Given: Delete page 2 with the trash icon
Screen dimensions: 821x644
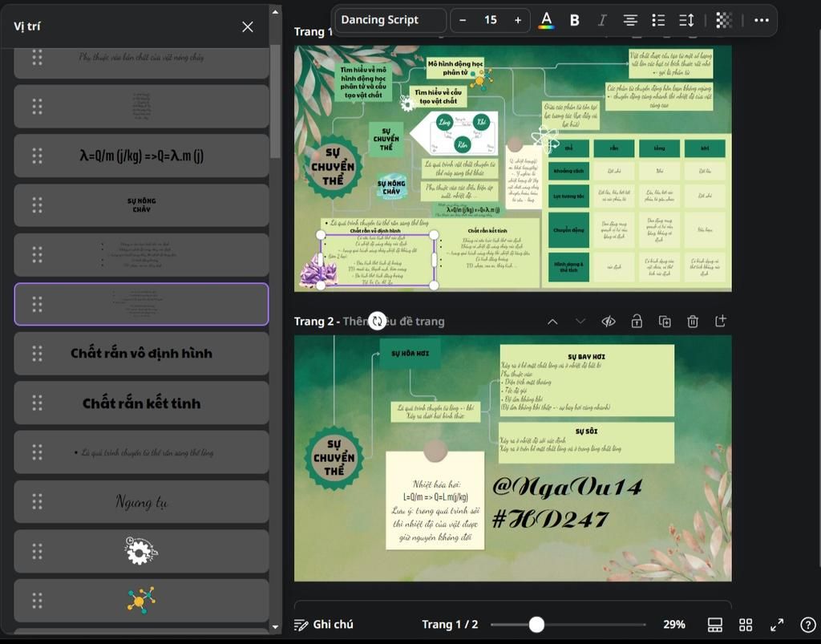Looking at the screenshot, I should pos(693,322).
